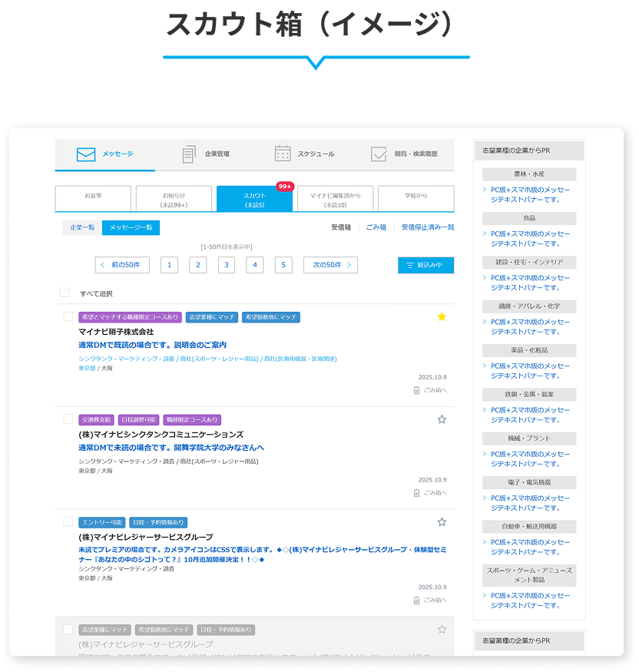
Task: Click the スケジュール calendar icon
Action: coord(283,154)
